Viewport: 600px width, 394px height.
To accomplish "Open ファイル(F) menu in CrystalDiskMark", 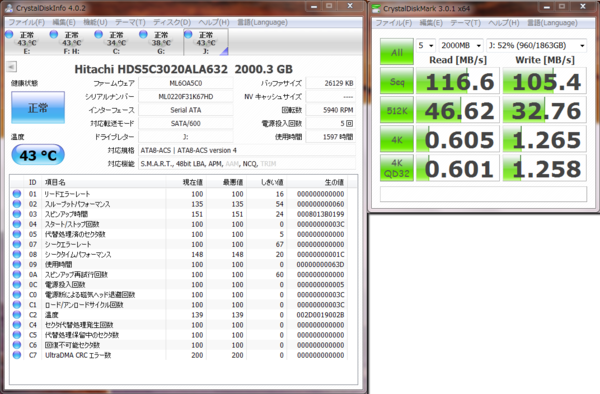I will (393, 23).
